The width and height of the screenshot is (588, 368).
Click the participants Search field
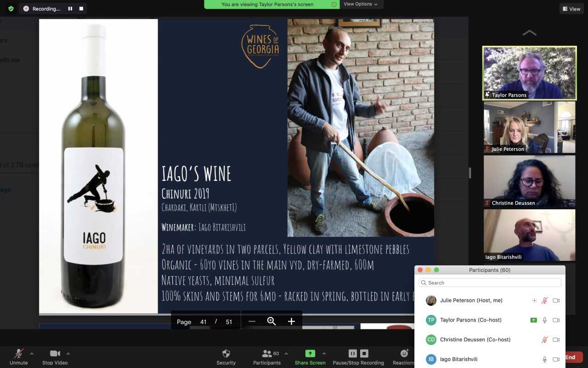tap(490, 283)
